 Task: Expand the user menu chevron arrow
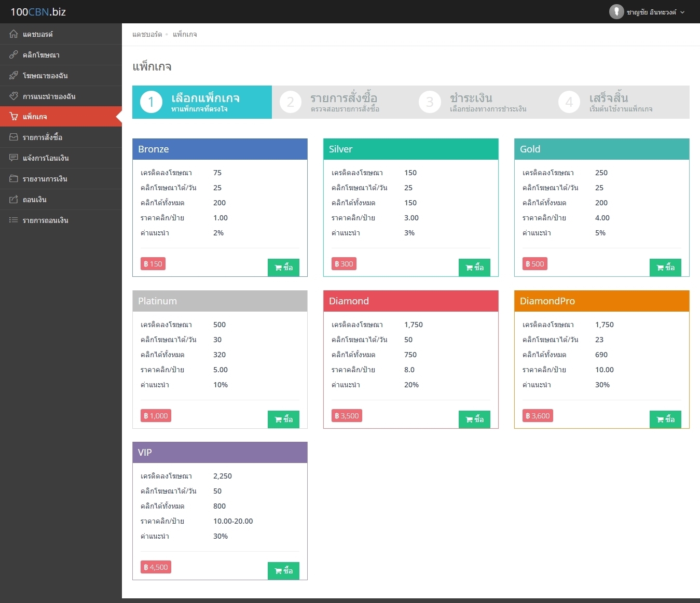click(682, 12)
